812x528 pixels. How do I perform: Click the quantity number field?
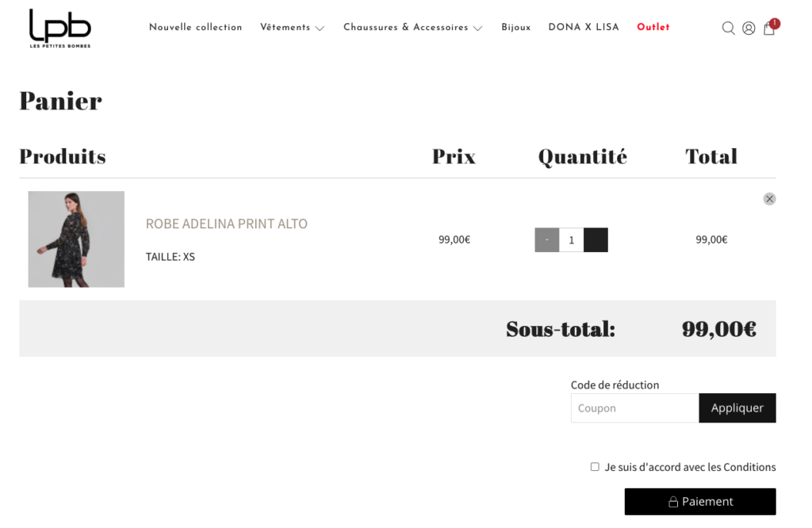(572, 240)
